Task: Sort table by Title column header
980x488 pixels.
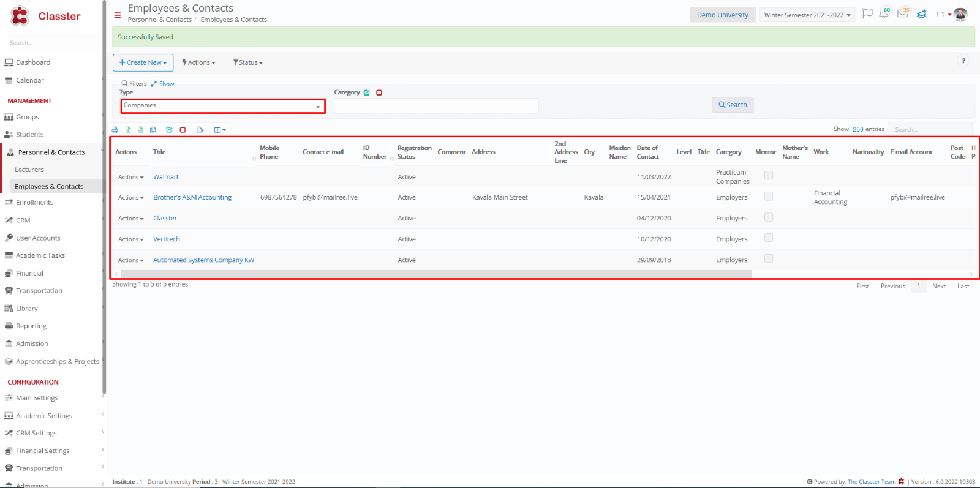Action: point(159,152)
